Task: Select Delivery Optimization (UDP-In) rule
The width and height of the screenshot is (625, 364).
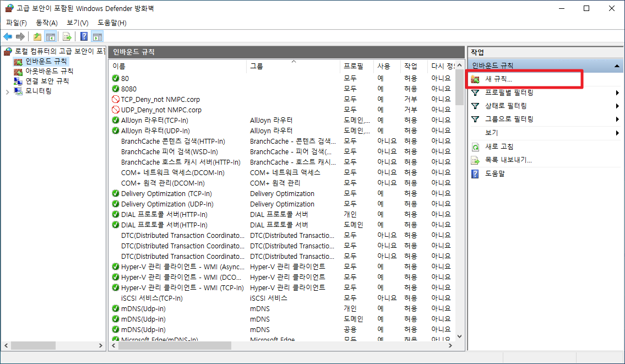Action: click(x=167, y=204)
